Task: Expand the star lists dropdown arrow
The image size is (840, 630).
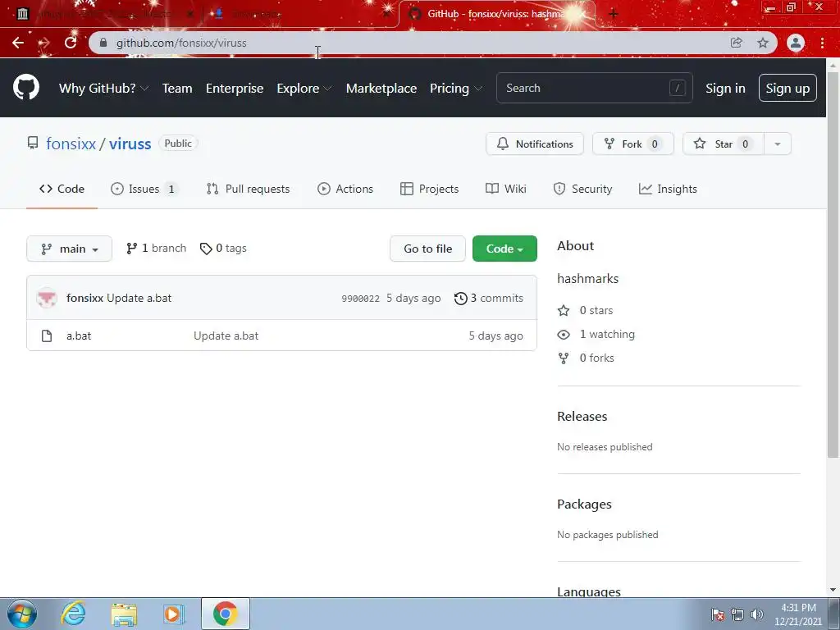Action: (778, 144)
